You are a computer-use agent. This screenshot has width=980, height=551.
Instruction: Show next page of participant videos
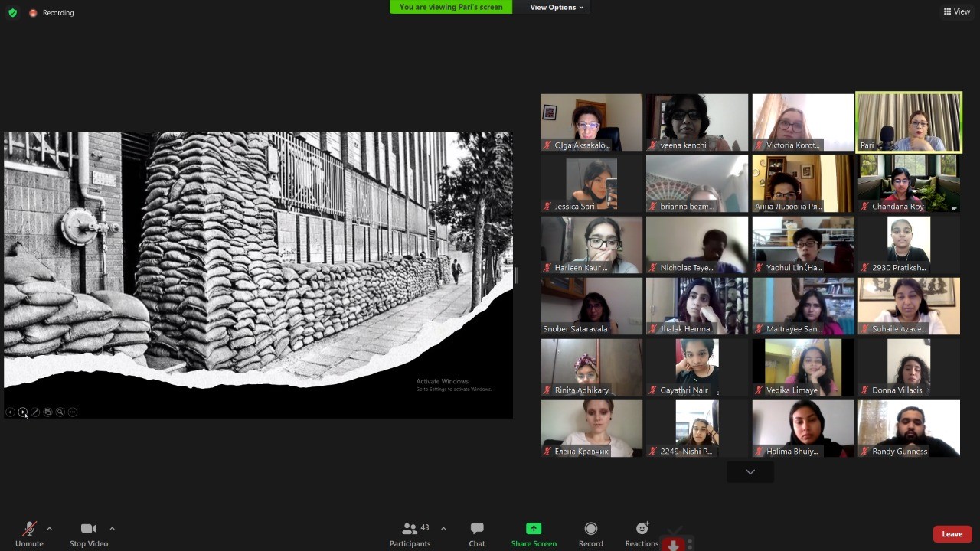[x=750, y=472]
